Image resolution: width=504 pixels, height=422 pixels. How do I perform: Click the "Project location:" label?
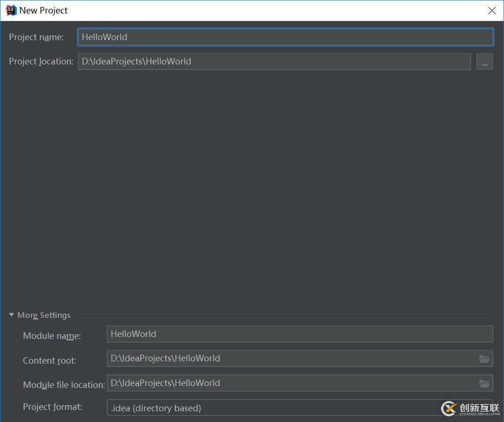pyautogui.click(x=41, y=62)
